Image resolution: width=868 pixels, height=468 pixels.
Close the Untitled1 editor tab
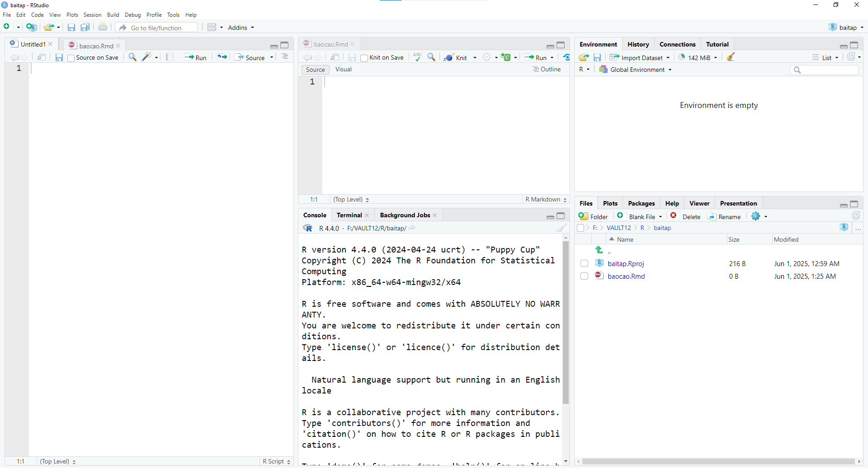(50, 44)
